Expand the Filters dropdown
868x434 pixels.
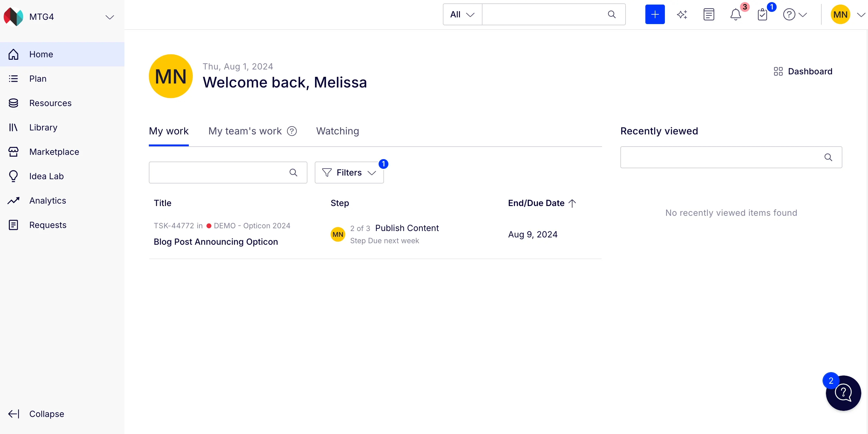pos(349,173)
